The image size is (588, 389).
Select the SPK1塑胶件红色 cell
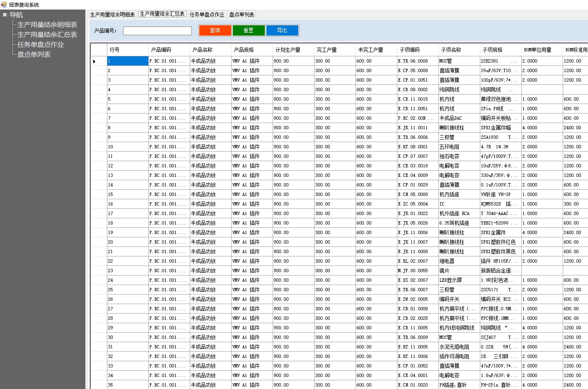[x=501, y=242]
